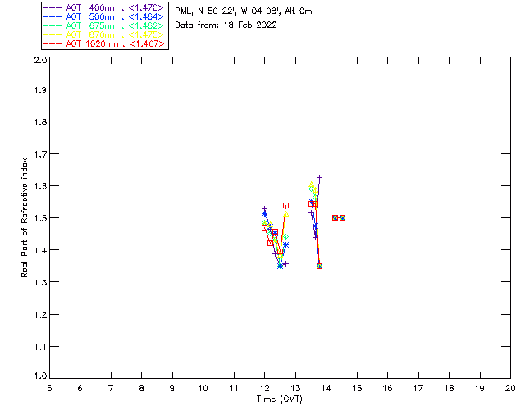
Task: Click the 1.0 y-axis tick label
Action: coord(40,377)
